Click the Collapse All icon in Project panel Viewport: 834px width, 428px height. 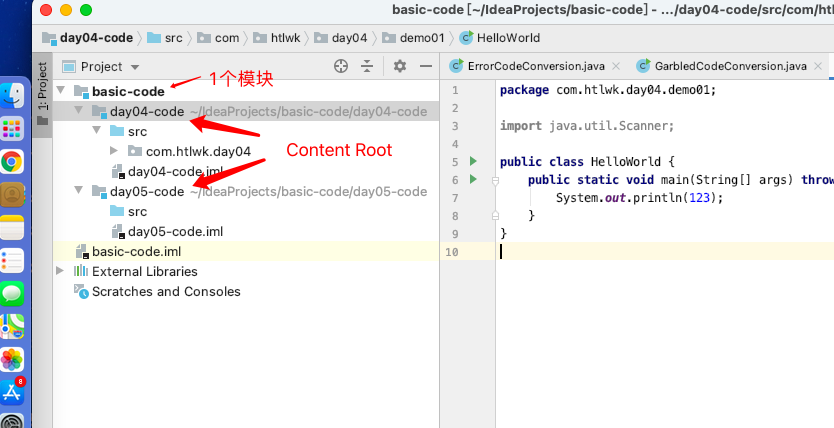367,66
